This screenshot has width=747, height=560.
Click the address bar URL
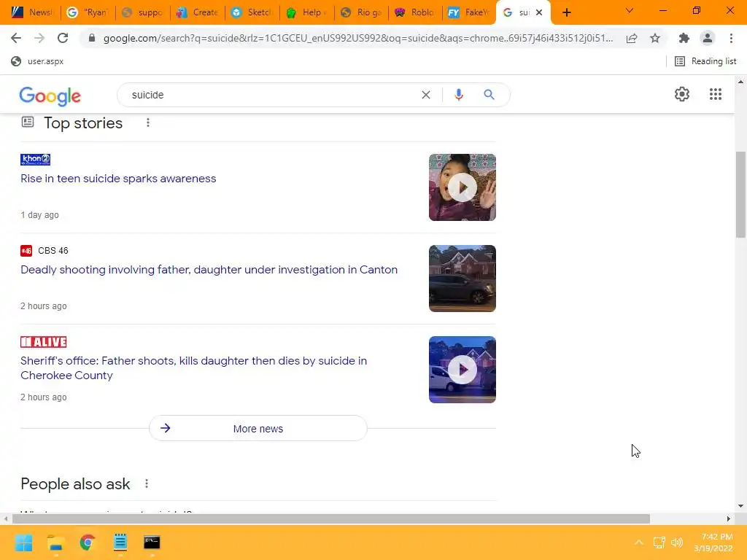[357, 38]
